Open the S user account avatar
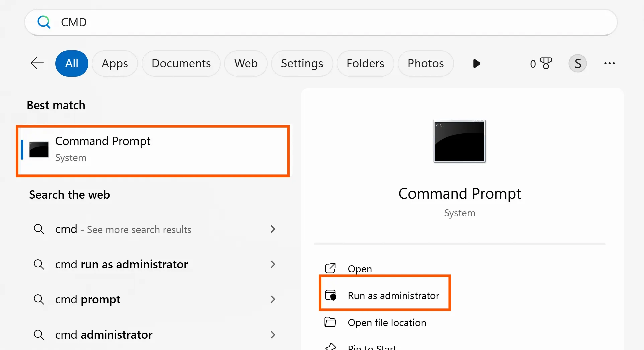644x350 pixels. [x=578, y=63]
